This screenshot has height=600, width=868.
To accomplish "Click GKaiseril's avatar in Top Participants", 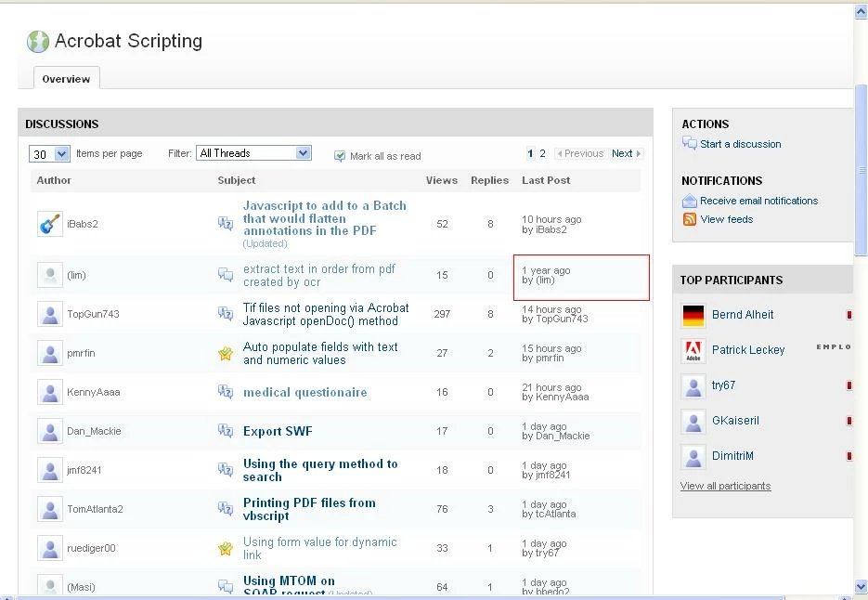I will 693,422.
